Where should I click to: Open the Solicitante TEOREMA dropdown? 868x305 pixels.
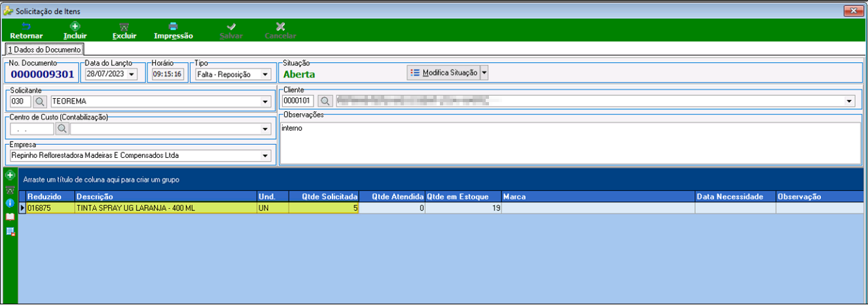(265, 101)
